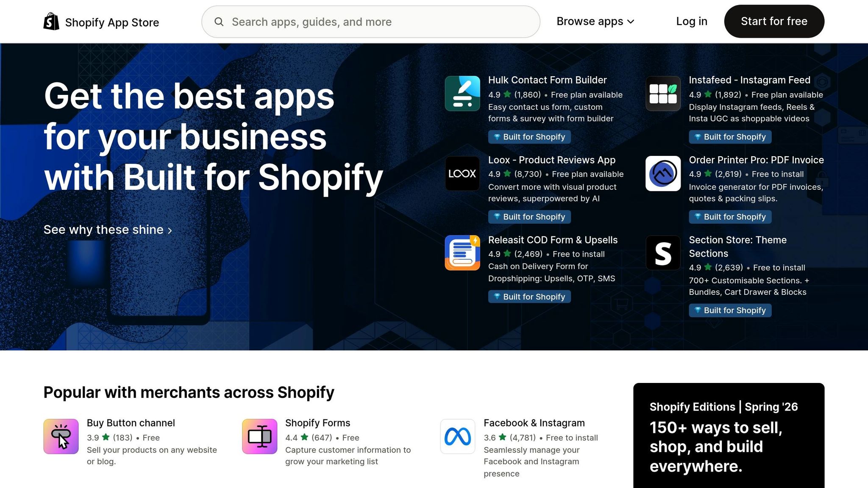The width and height of the screenshot is (868, 488).
Task: Open the Loox app icon
Action: (x=462, y=173)
